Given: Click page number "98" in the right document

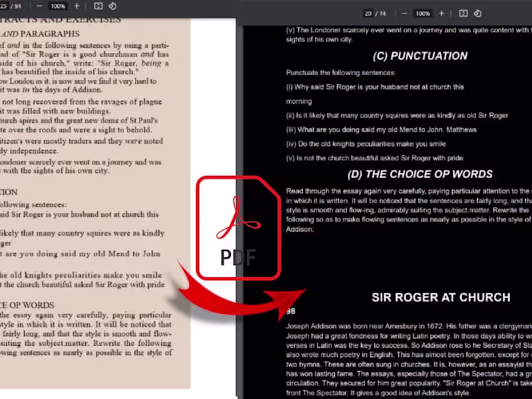Looking at the screenshot, I should coord(291,311).
